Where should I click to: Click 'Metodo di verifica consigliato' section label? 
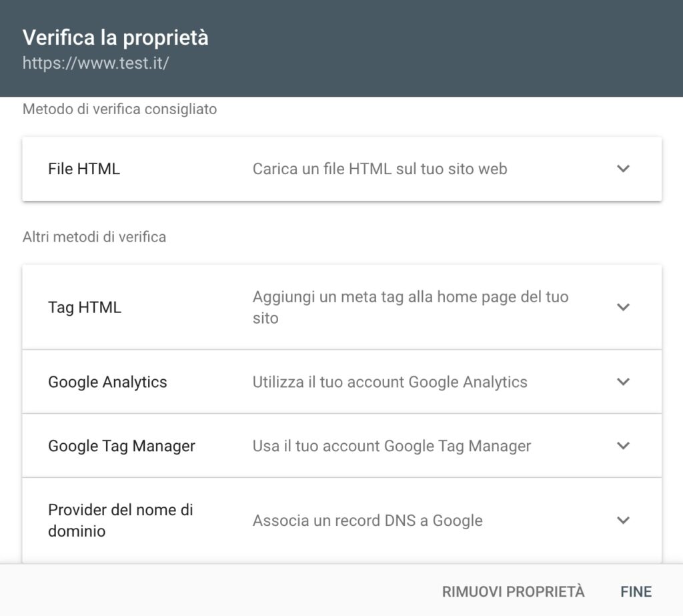pyautogui.click(x=119, y=109)
